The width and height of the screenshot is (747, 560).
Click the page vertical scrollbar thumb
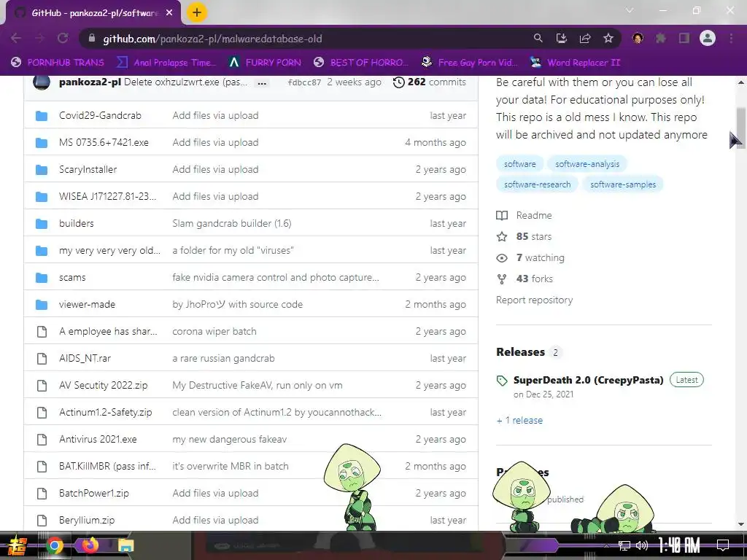pyautogui.click(x=741, y=127)
